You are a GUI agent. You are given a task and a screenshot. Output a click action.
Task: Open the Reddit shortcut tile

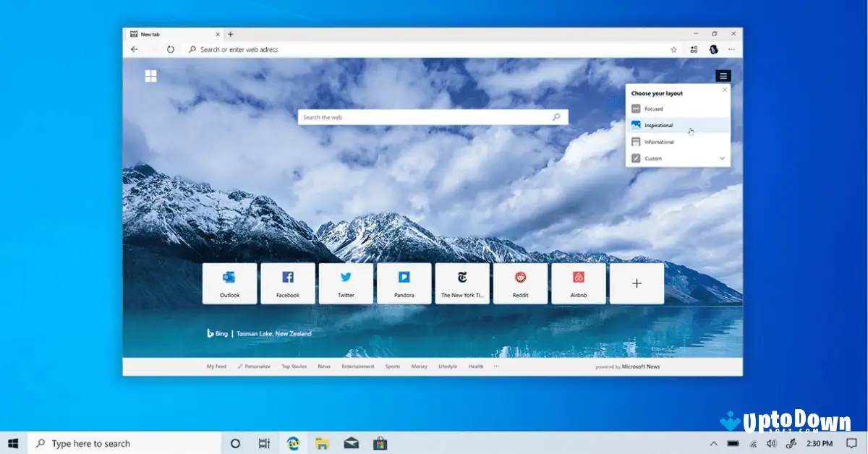[521, 283]
